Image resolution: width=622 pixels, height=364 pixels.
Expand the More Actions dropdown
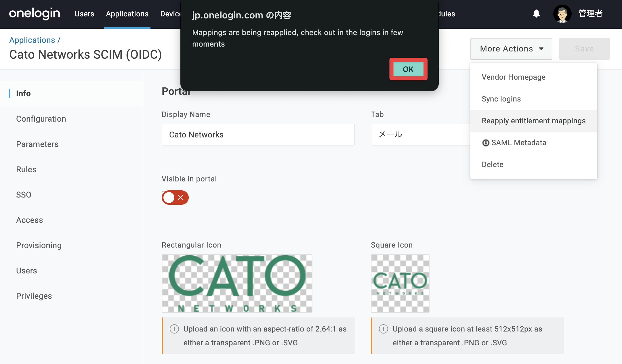pos(511,49)
